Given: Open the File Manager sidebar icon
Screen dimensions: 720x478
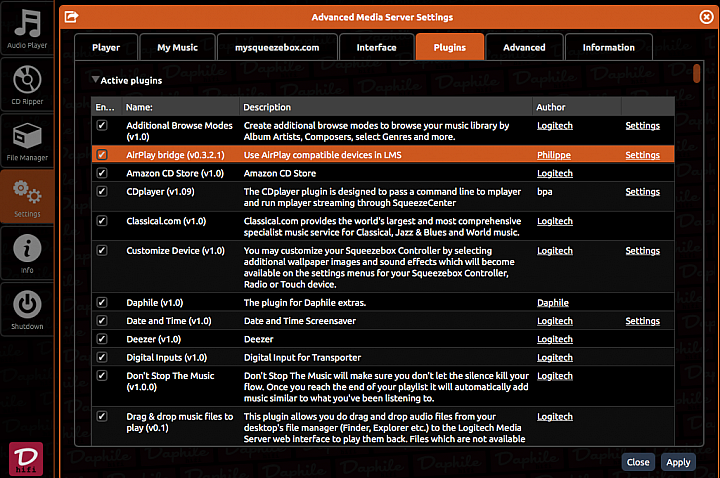Looking at the screenshot, I should pos(27,141).
